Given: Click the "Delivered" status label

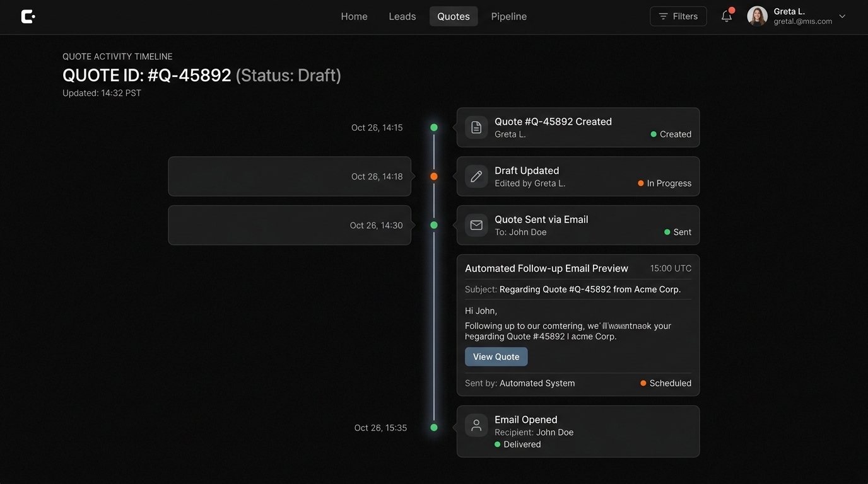Looking at the screenshot, I should tap(518, 444).
